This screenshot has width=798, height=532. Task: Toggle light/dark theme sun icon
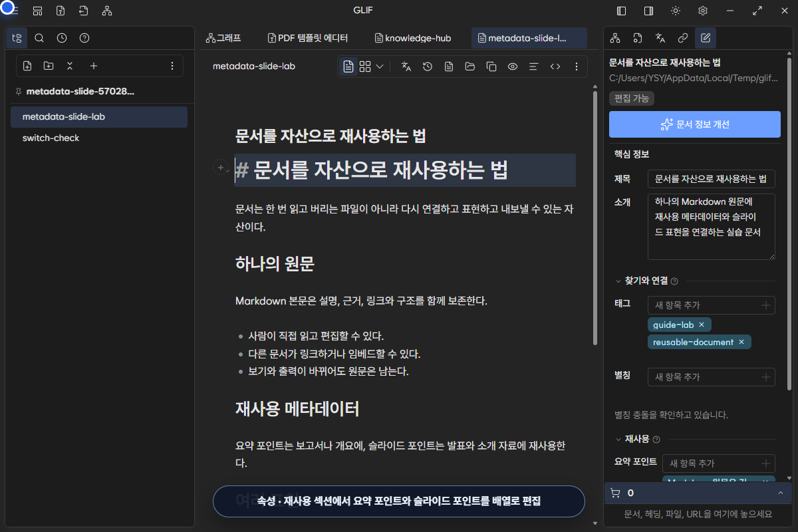click(x=676, y=11)
